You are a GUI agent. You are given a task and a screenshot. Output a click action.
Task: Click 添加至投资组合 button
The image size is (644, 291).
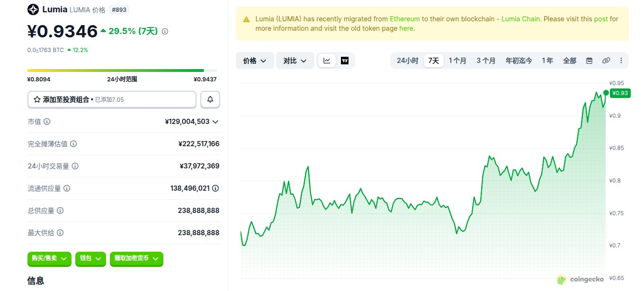pos(112,99)
